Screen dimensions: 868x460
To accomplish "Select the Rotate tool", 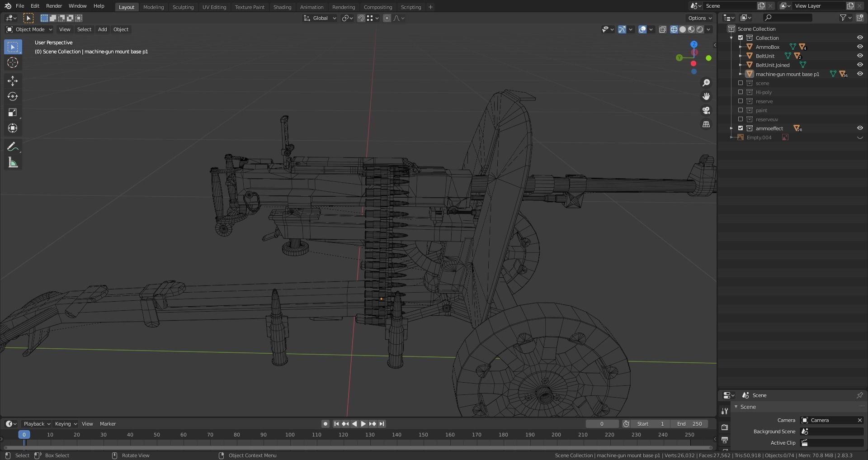I will click(13, 96).
